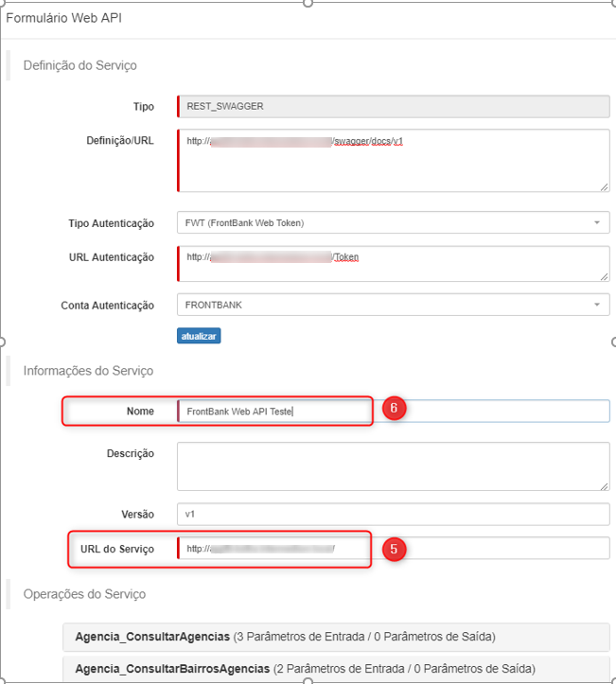
Task: Click the Definição/URL textarea resize grip
Action: pyautogui.click(x=604, y=186)
